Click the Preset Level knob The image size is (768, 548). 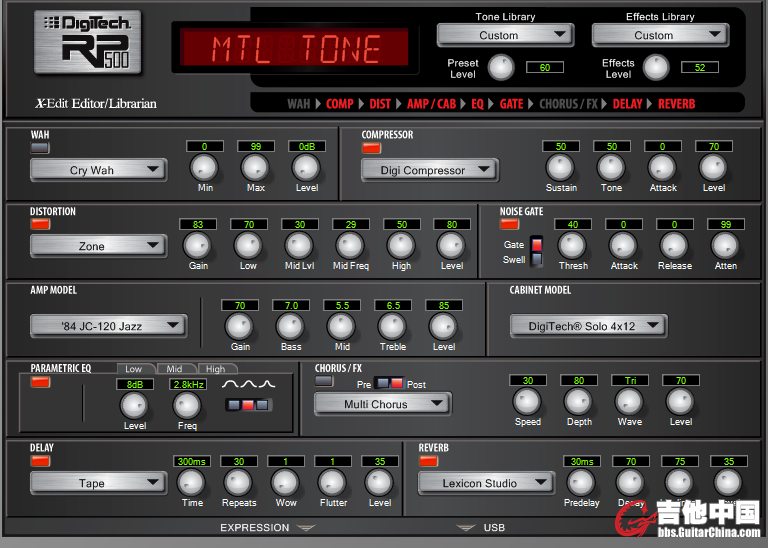[500, 68]
